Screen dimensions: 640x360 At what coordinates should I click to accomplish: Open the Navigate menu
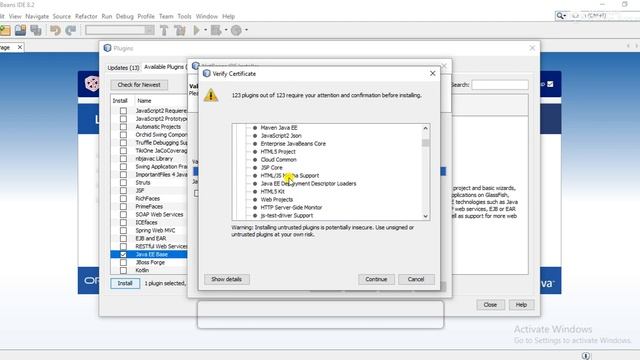37,16
